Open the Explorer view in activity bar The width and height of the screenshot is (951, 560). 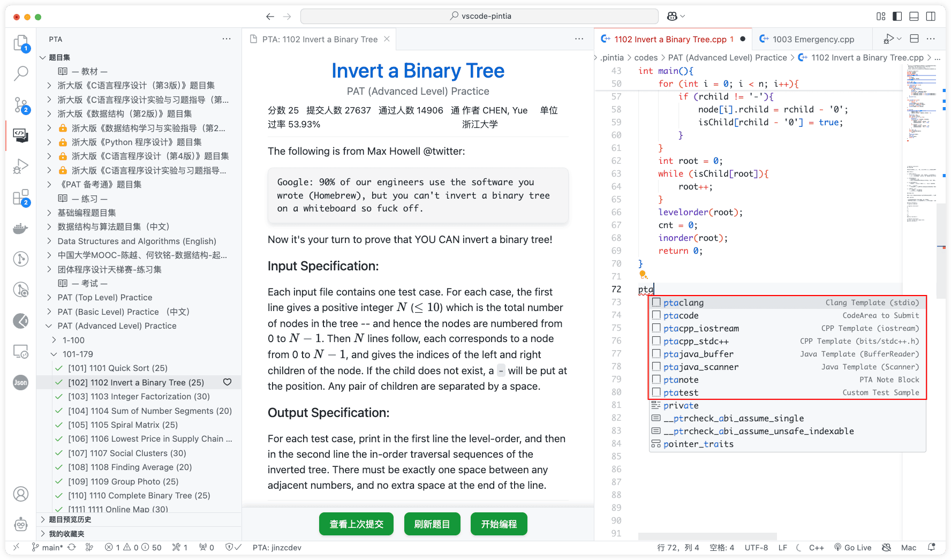click(x=21, y=43)
